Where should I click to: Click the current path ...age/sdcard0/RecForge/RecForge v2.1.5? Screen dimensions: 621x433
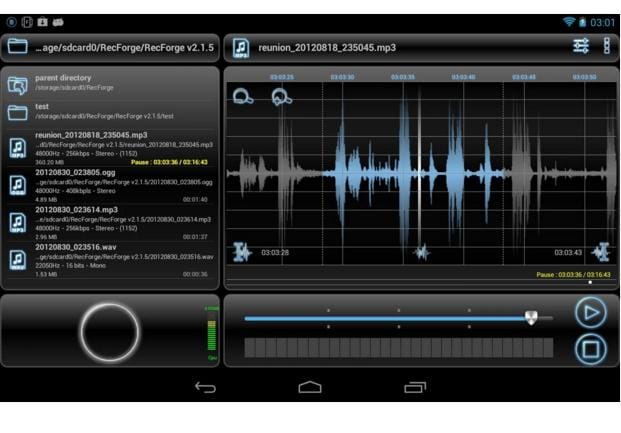pos(124,48)
